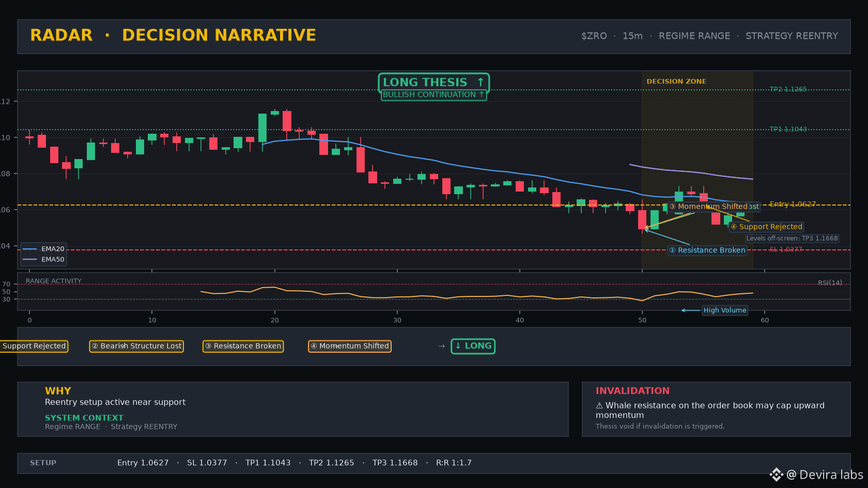
Task: Click the DECISION NARRATIVE title
Action: [219, 35]
